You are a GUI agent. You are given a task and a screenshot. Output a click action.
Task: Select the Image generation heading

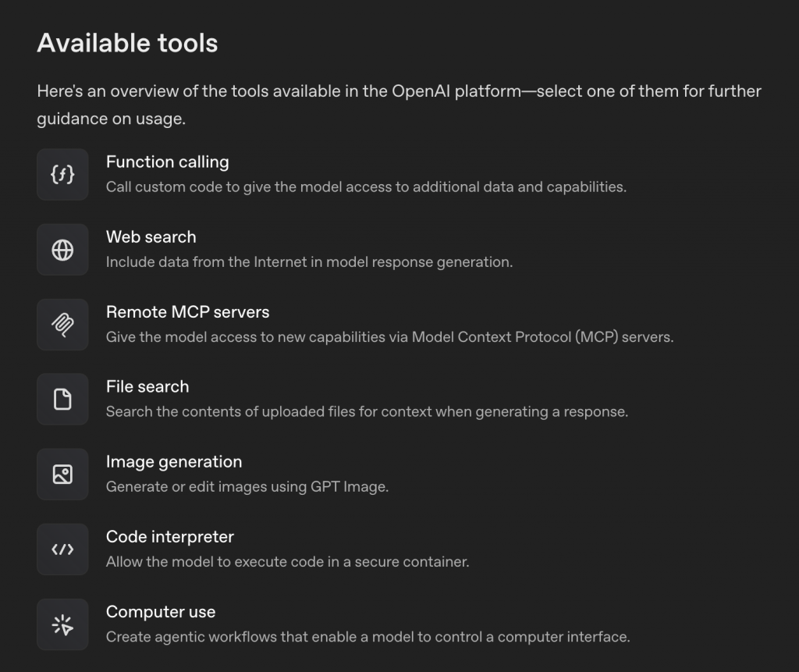pos(174,462)
